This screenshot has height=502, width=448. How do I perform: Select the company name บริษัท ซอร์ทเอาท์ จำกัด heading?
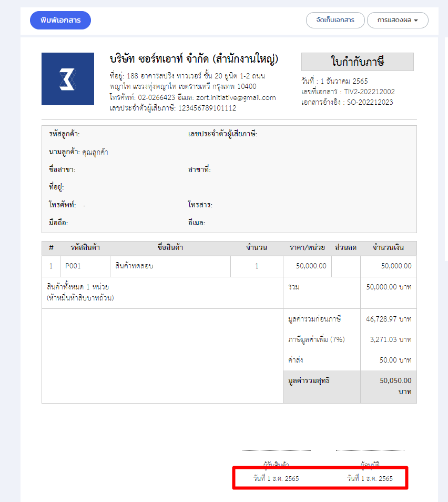[194, 58]
